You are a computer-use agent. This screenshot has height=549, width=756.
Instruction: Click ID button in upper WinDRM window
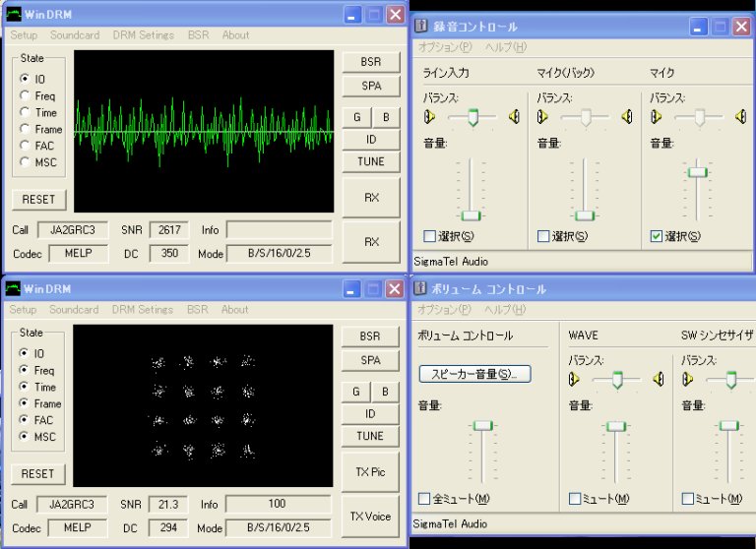point(371,140)
